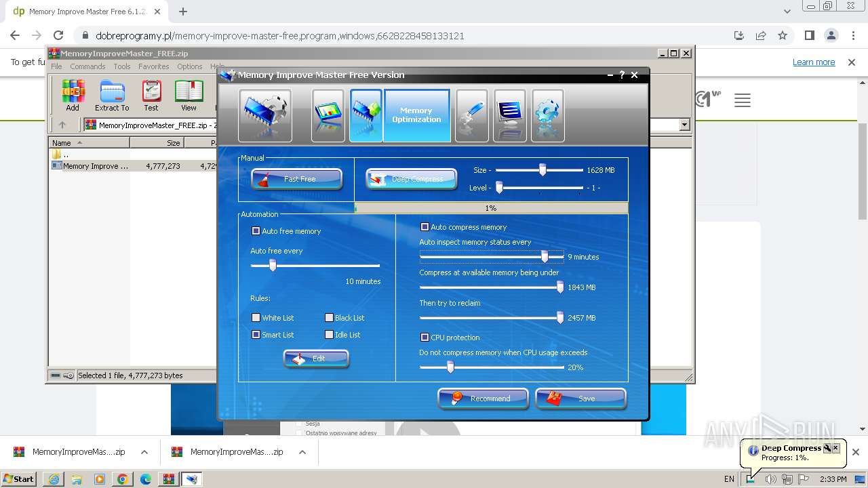Image resolution: width=868 pixels, height=488 pixels.
Task: Open the Options menu in WinRAR
Action: pyautogui.click(x=190, y=66)
